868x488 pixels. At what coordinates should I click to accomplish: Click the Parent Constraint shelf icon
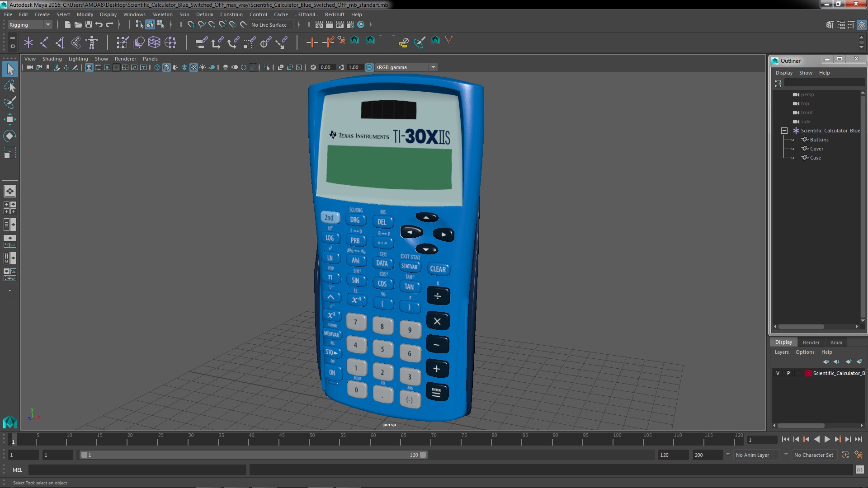point(202,42)
